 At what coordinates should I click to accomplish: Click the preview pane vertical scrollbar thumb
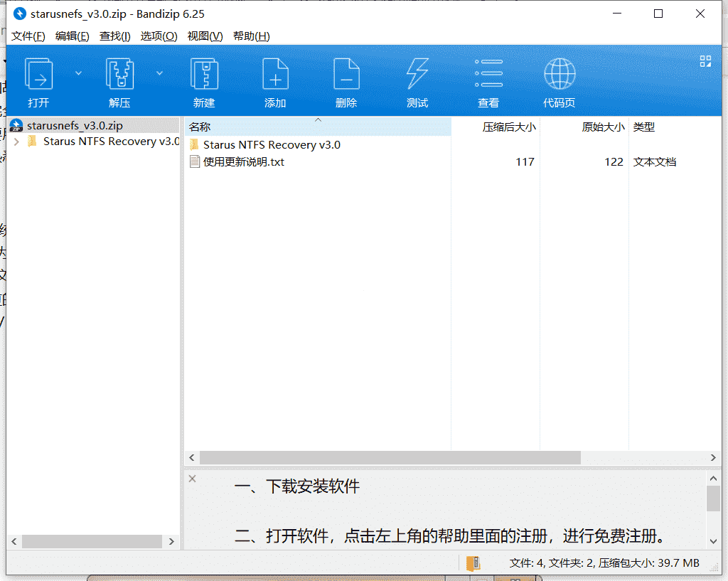pos(713,499)
